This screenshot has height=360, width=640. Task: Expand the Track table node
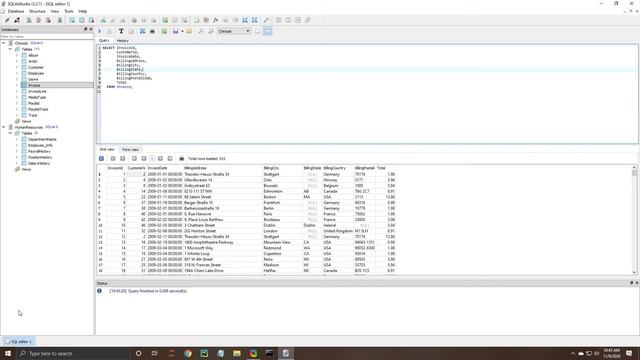[17, 115]
